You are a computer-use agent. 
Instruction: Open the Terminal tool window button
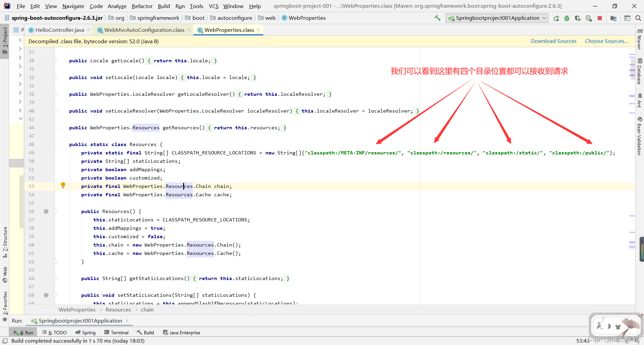[x=116, y=333]
